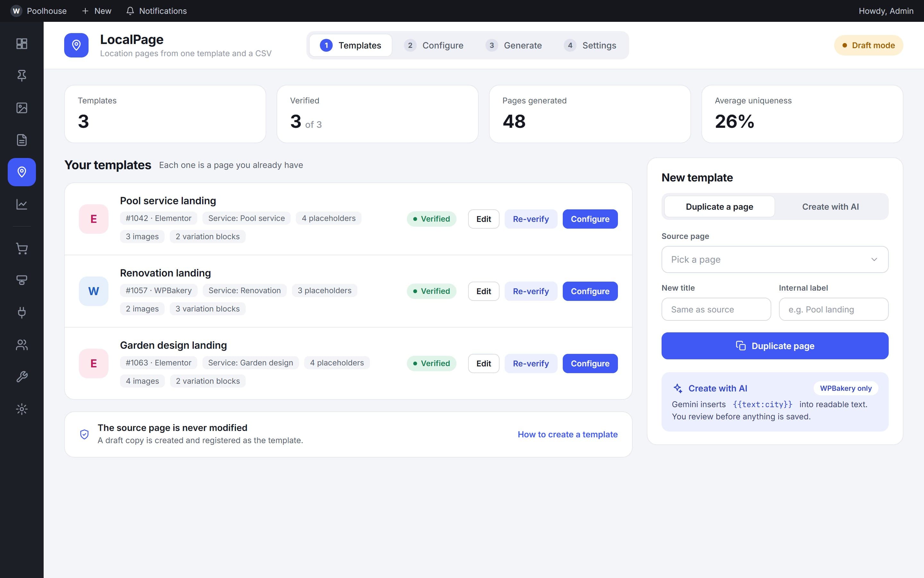
Task: Open the Poolhouse site menu
Action: point(38,11)
